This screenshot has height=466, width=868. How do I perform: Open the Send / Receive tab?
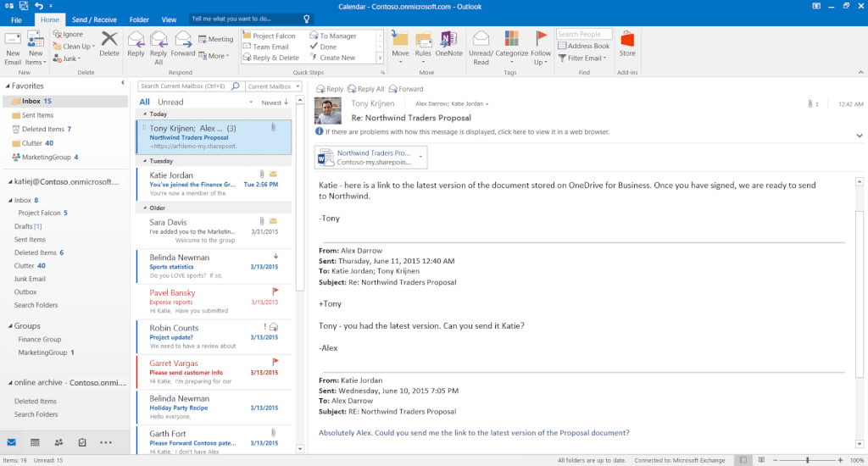click(x=94, y=19)
